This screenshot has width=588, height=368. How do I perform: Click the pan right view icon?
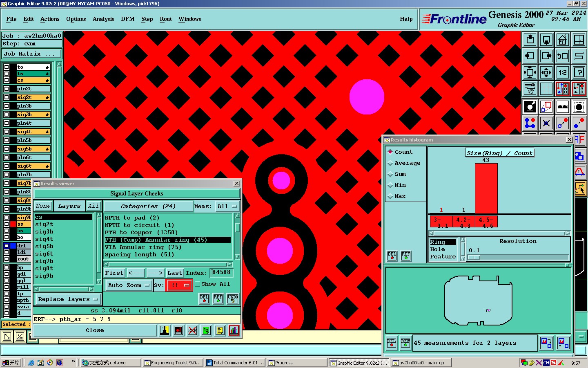click(546, 56)
